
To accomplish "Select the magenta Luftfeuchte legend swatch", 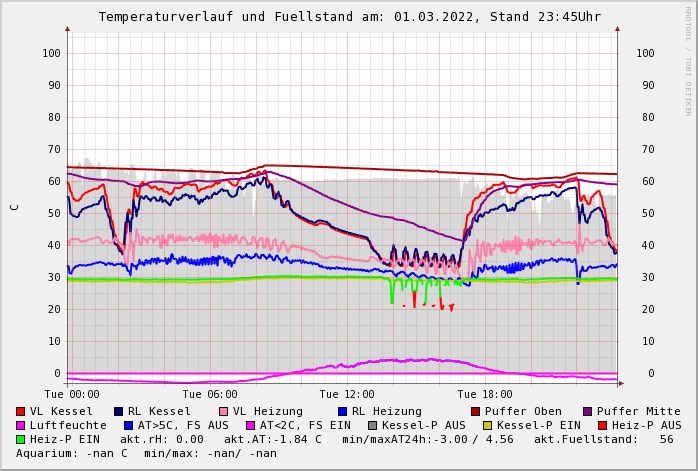I will point(21,425).
